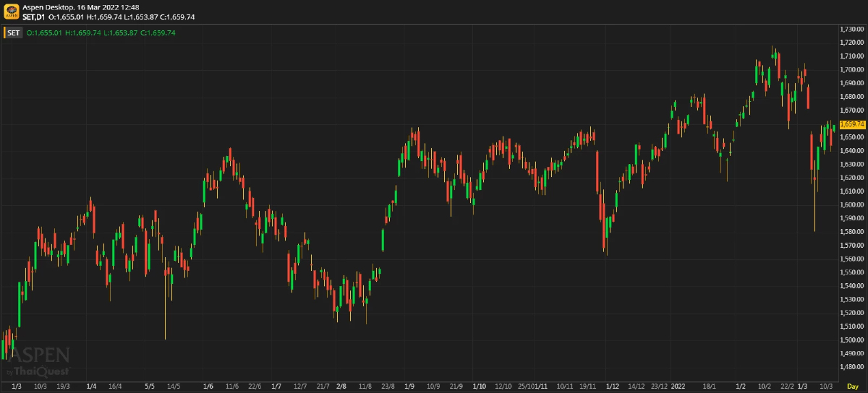Click the 1/11 date label on time axis
868x393 pixels.
coord(541,386)
